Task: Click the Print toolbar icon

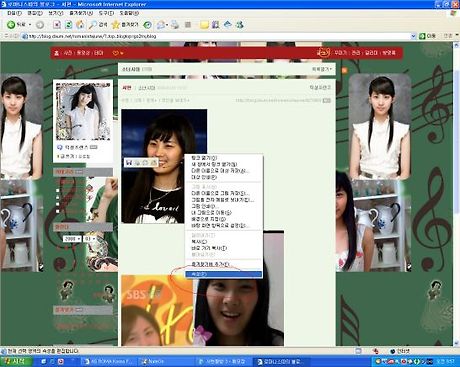Action: click(x=175, y=25)
